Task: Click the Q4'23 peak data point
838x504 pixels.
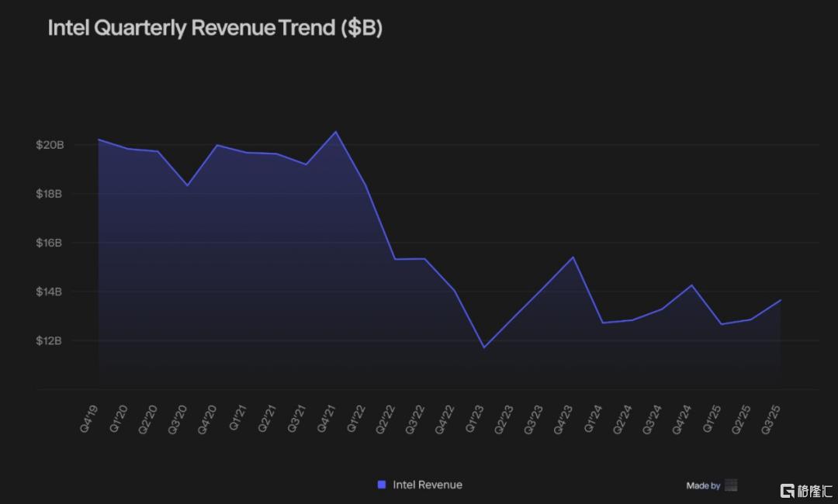Action: pyautogui.click(x=573, y=257)
